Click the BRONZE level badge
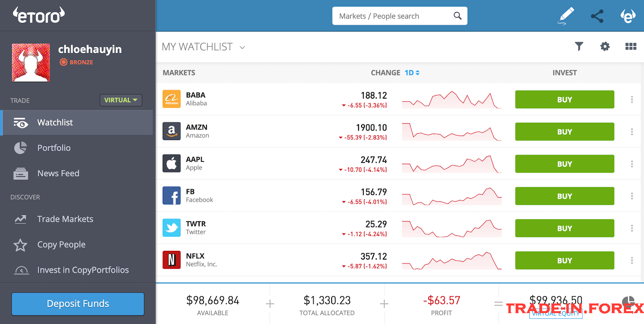 click(76, 62)
